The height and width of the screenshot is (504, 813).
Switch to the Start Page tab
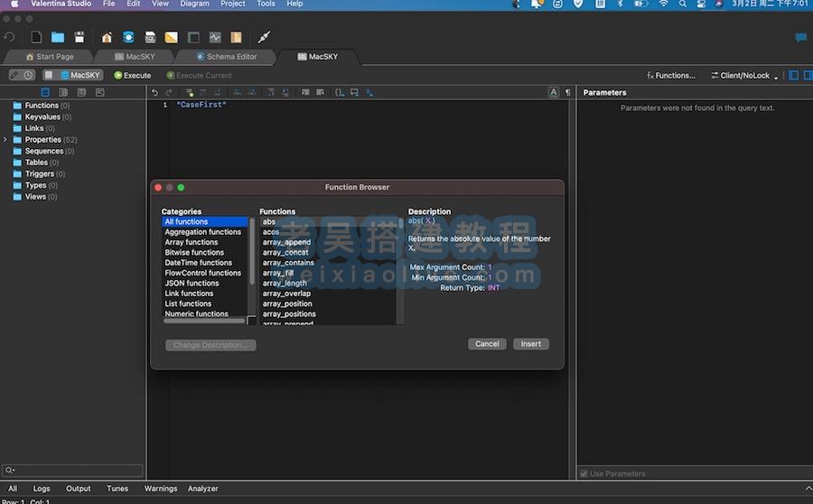tap(50, 57)
